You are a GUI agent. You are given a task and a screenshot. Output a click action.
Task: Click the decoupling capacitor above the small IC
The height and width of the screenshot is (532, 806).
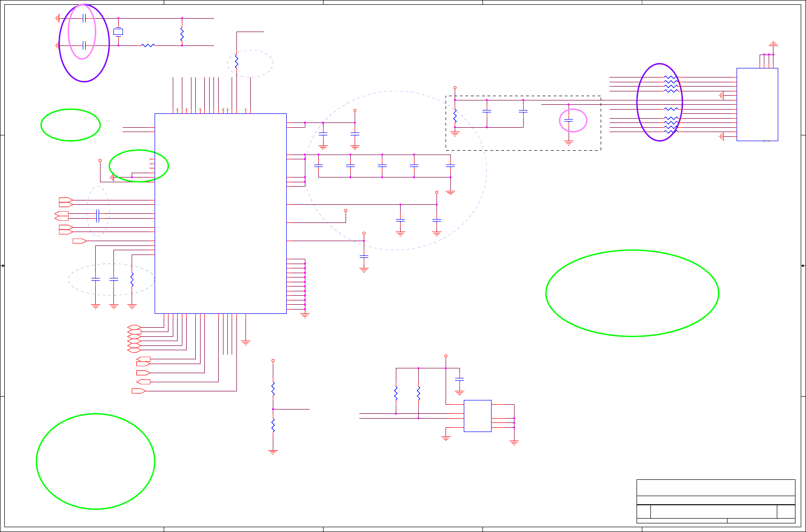[x=459, y=379]
